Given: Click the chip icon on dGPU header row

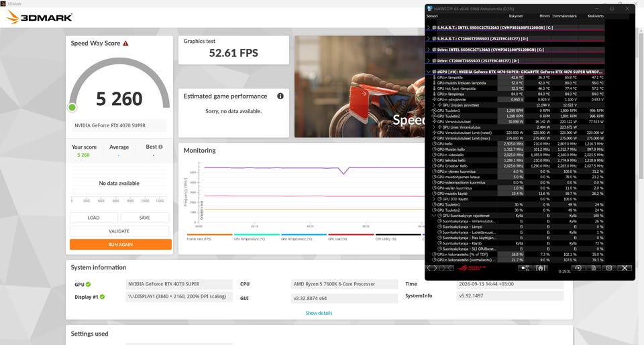Looking at the screenshot, I should pos(435,72).
